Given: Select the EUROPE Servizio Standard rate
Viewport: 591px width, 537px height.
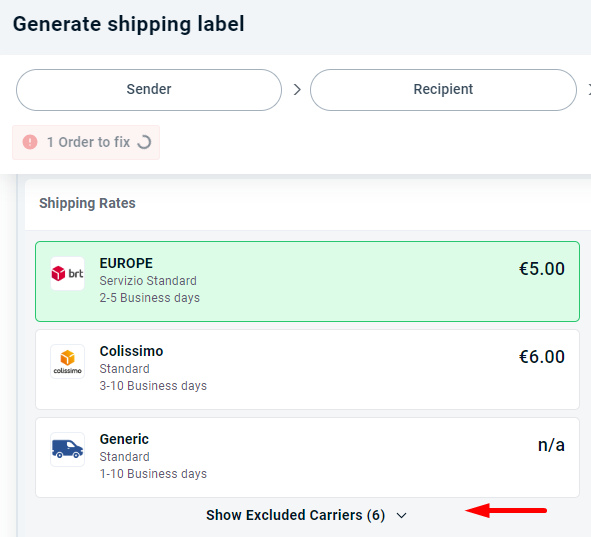Looking at the screenshot, I should (x=307, y=281).
